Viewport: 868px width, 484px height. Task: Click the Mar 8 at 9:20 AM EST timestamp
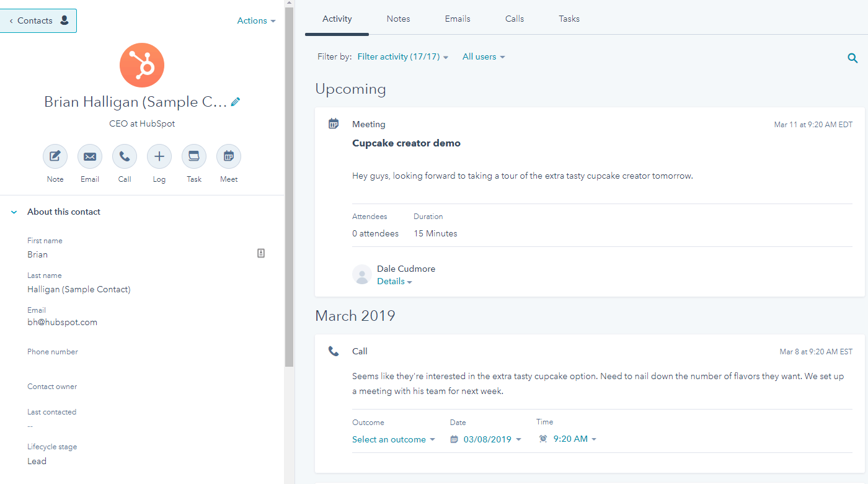coord(816,352)
